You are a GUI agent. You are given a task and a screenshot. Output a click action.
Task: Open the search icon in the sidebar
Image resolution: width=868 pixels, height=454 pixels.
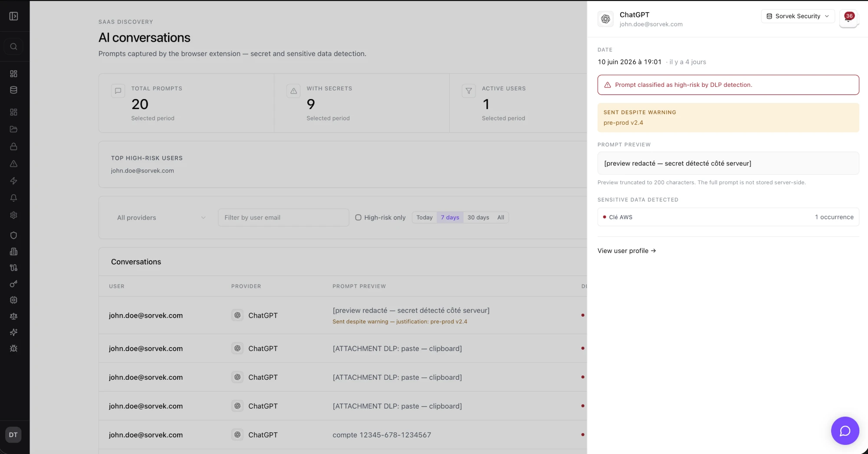(x=13, y=46)
